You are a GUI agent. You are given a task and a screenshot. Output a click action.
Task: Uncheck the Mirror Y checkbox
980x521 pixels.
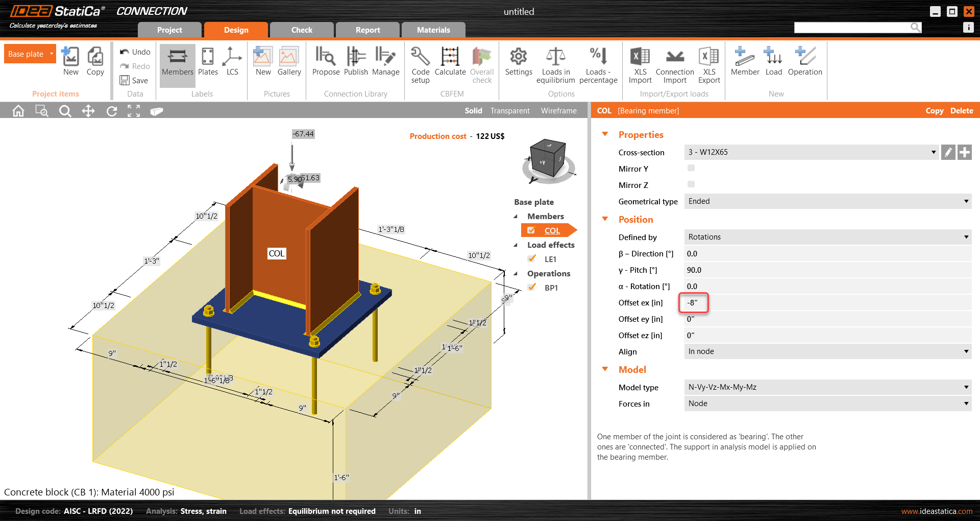point(691,168)
